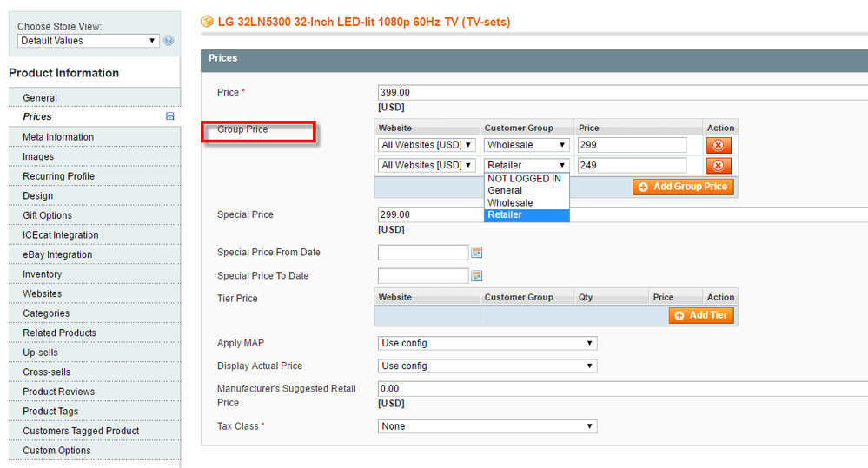Open the Gift Options tab

95,215
